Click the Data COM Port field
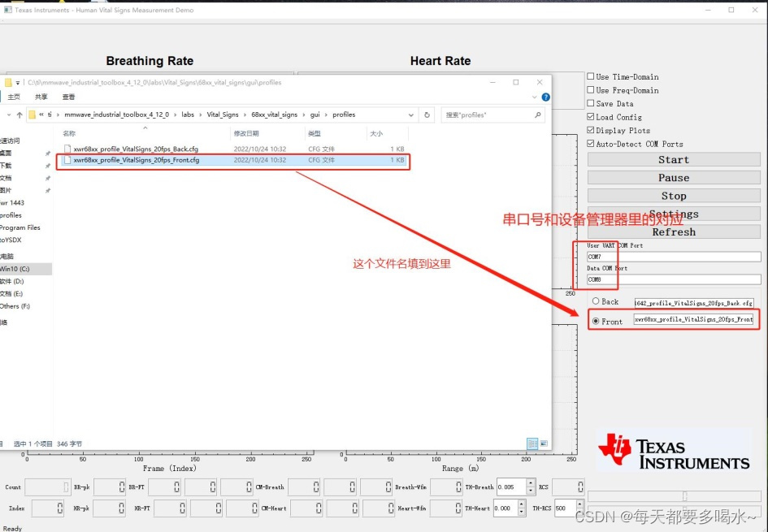This screenshot has width=768, height=532. click(674, 279)
